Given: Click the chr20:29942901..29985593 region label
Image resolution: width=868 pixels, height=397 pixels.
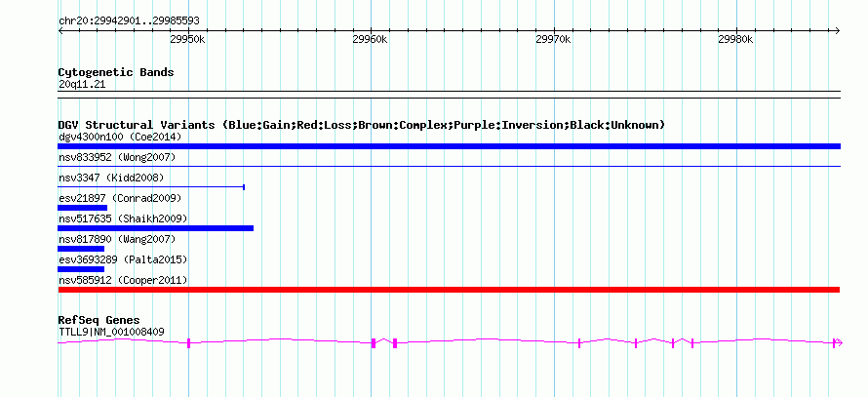Looking at the screenshot, I should [129, 21].
